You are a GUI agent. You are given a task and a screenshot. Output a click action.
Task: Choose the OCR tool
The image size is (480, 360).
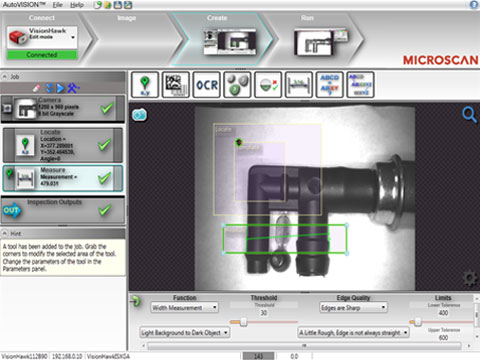[x=207, y=85]
